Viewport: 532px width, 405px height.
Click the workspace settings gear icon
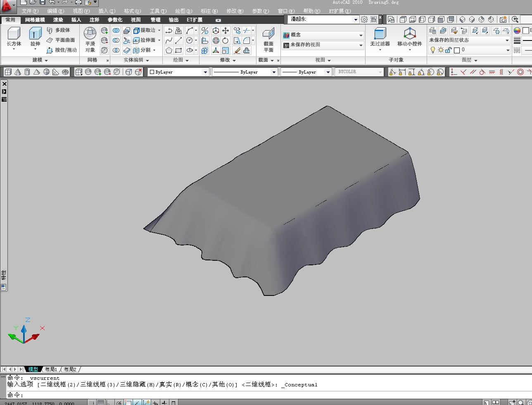click(x=364, y=19)
